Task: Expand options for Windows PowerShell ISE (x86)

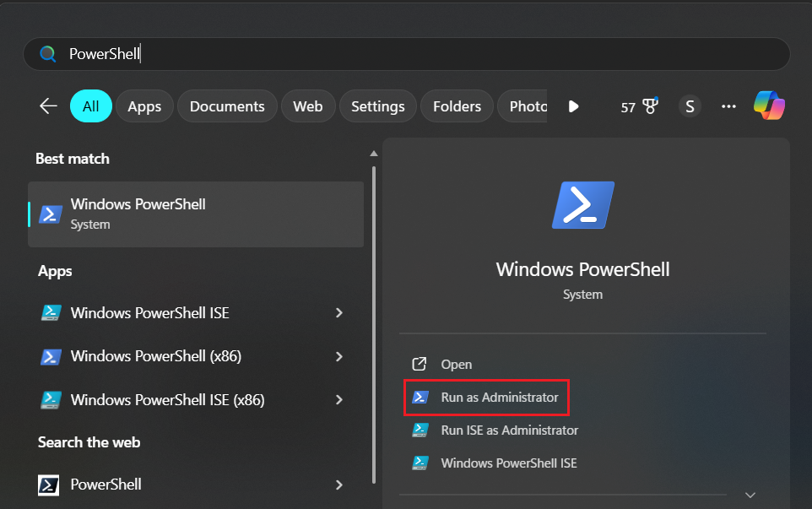Action: 338,399
